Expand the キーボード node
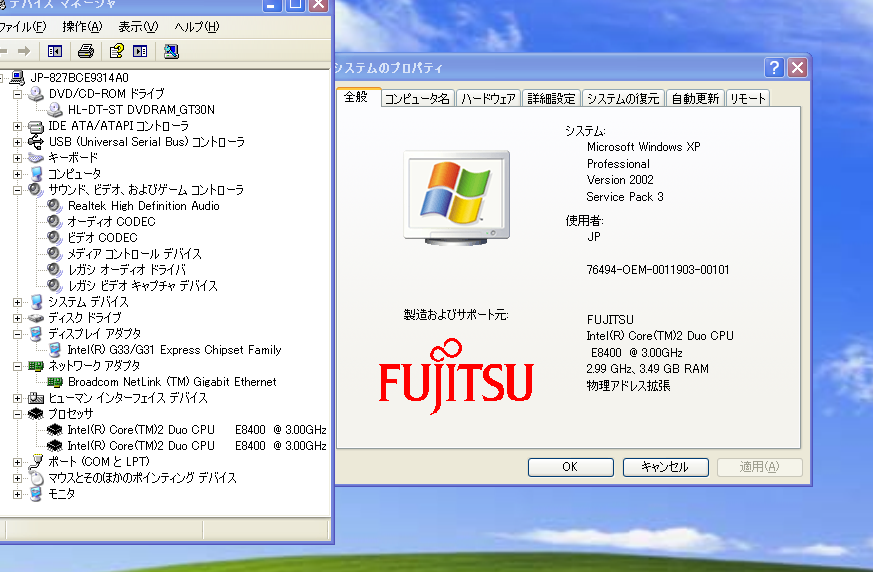 (x=17, y=158)
